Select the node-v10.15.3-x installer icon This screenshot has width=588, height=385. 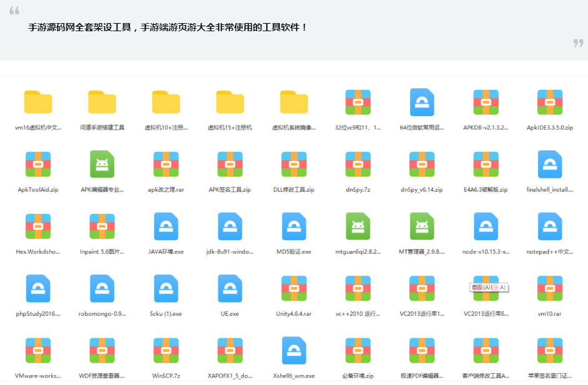[486, 227]
